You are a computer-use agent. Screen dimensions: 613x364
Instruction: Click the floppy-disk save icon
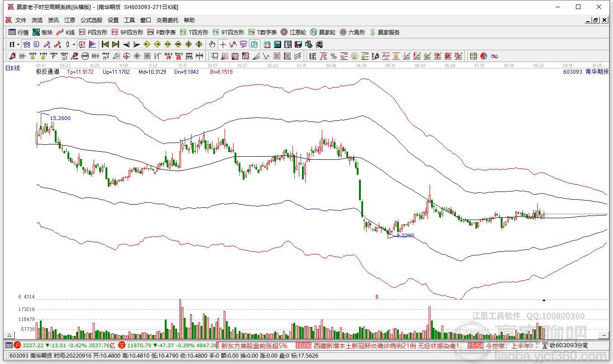click(x=298, y=44)
